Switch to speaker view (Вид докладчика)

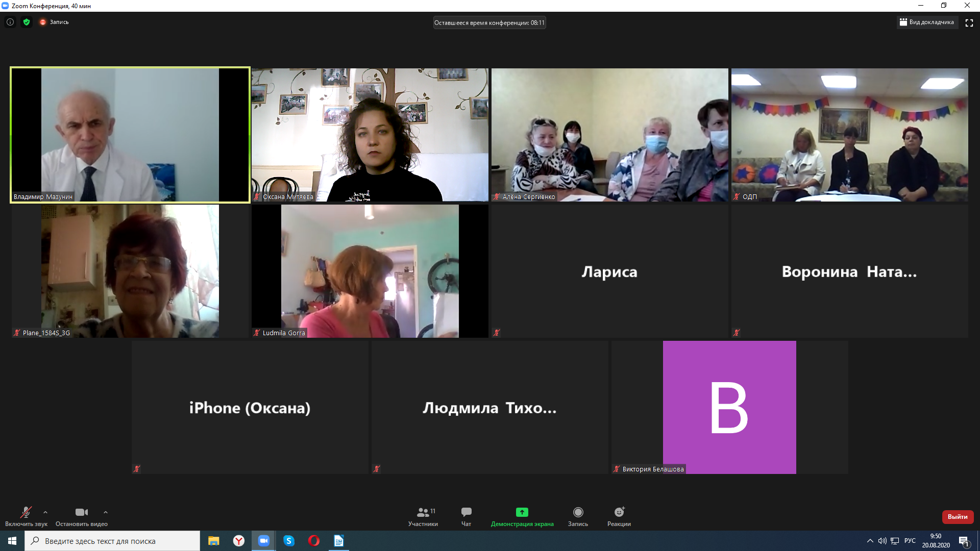click(x=926, y=22)
